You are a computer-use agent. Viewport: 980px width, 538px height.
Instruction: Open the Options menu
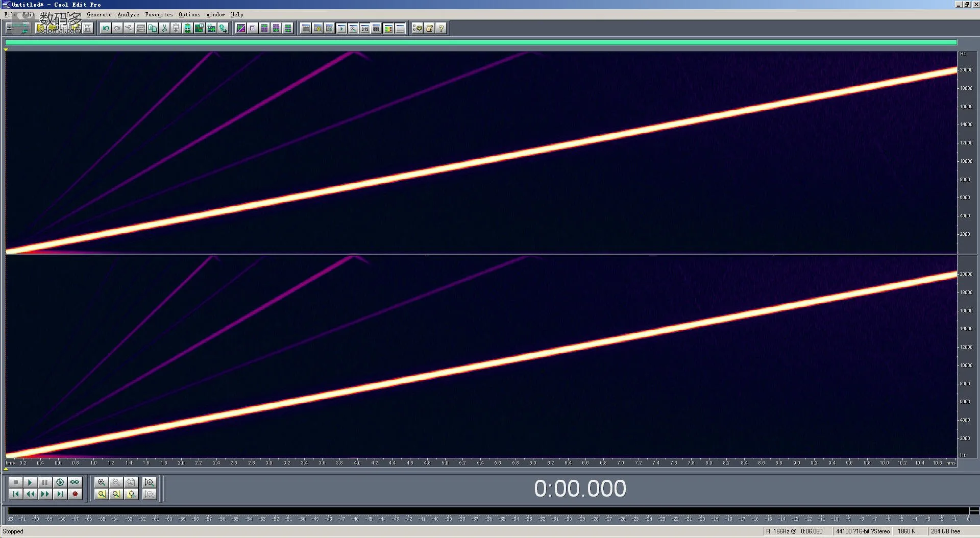pos(189,15)
